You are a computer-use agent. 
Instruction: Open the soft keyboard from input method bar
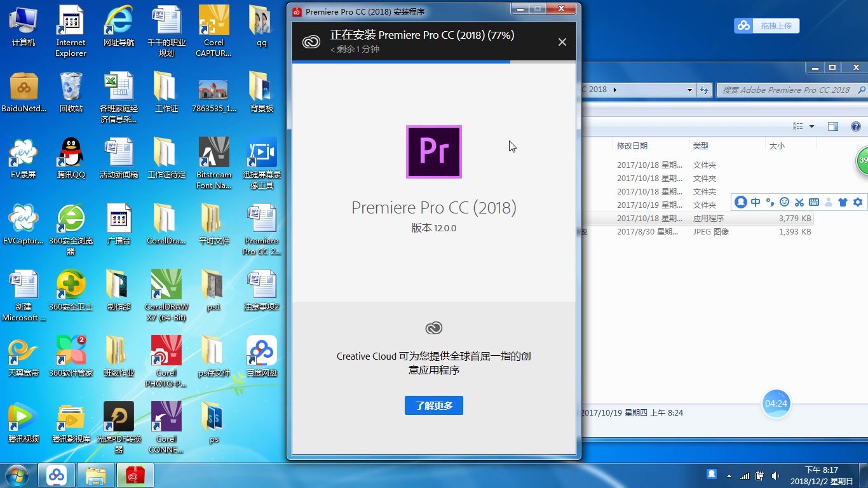coord(813,201)
